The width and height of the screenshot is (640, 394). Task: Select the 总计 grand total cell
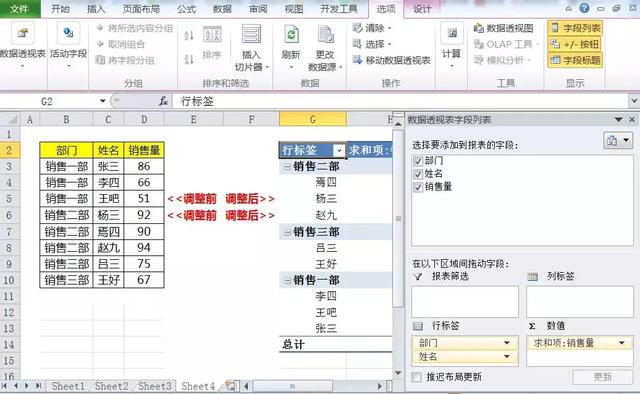(x=313, y=345)
